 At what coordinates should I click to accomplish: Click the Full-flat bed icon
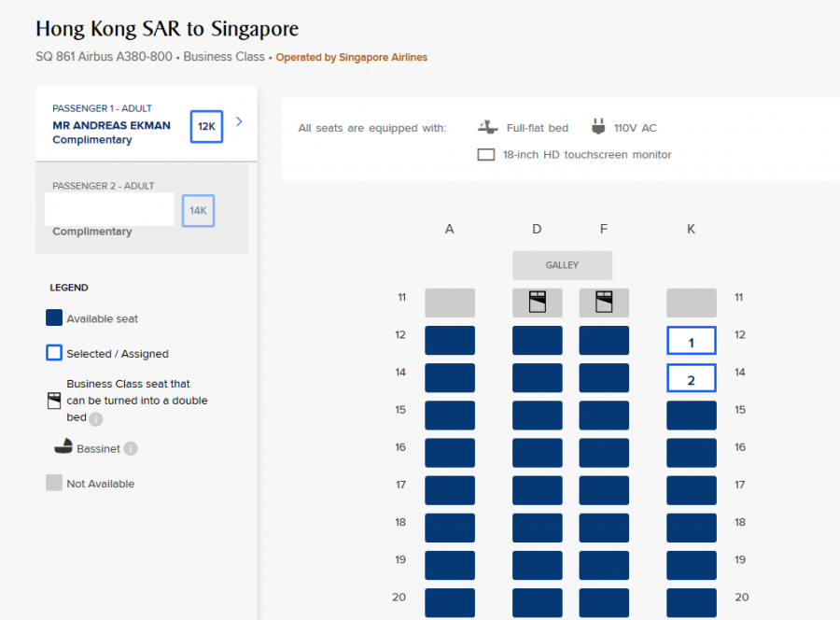point(488,127)
